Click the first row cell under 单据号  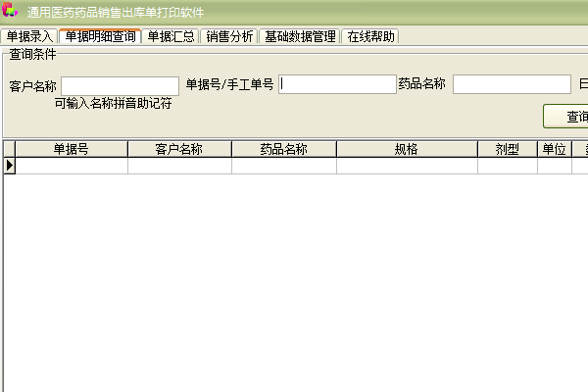click(72, 166)
